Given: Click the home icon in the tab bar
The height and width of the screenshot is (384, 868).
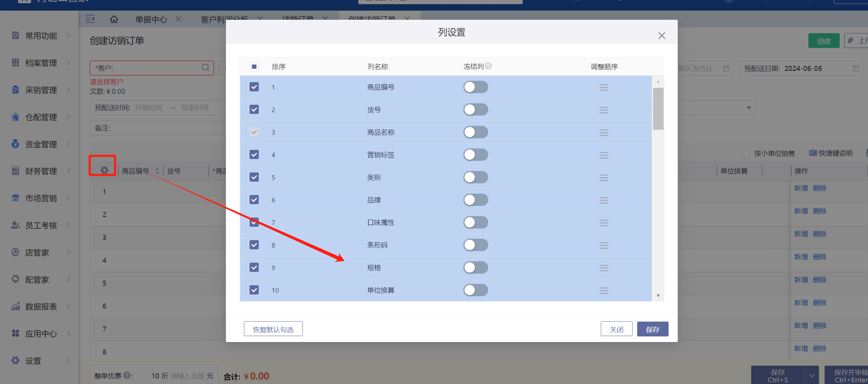Looking at the screenshot, I should point(114,19).
